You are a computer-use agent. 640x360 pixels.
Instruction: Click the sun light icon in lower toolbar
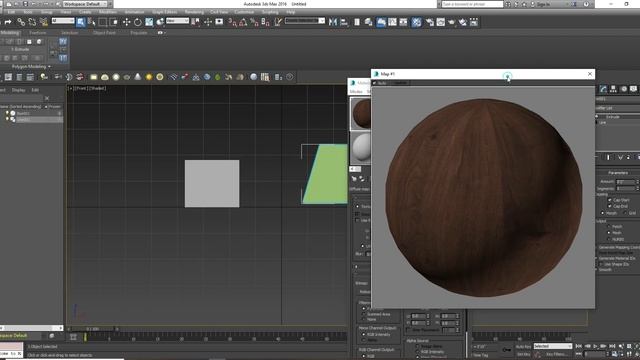(149, 77)
